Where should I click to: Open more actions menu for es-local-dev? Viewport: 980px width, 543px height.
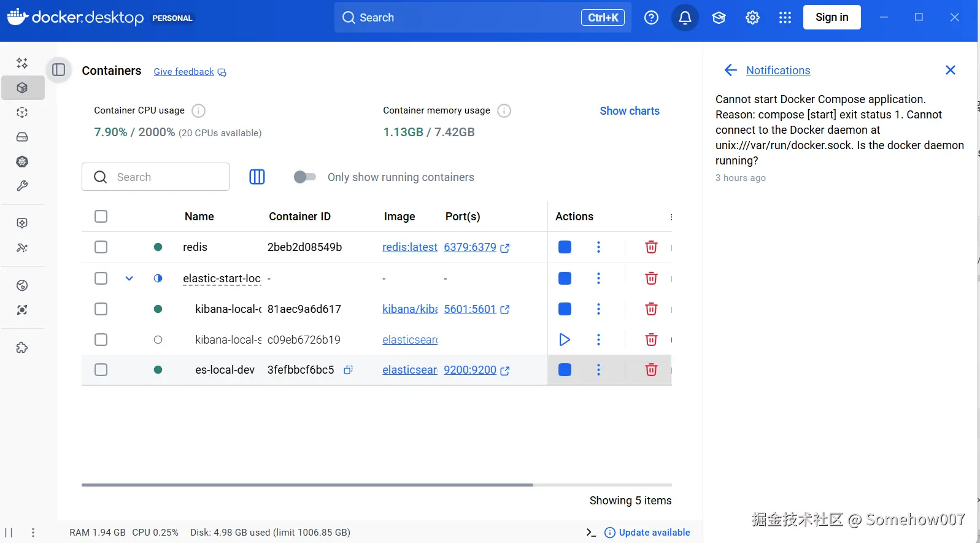pyautogui.click(x=598, y=369)
